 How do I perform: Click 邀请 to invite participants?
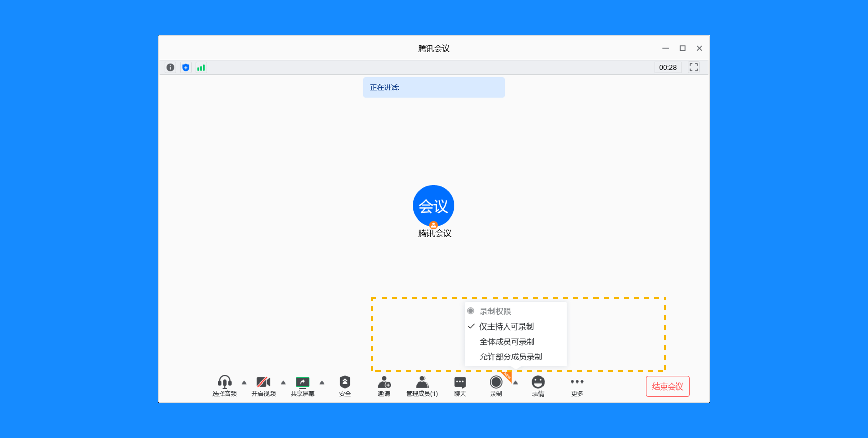(384, 386)
